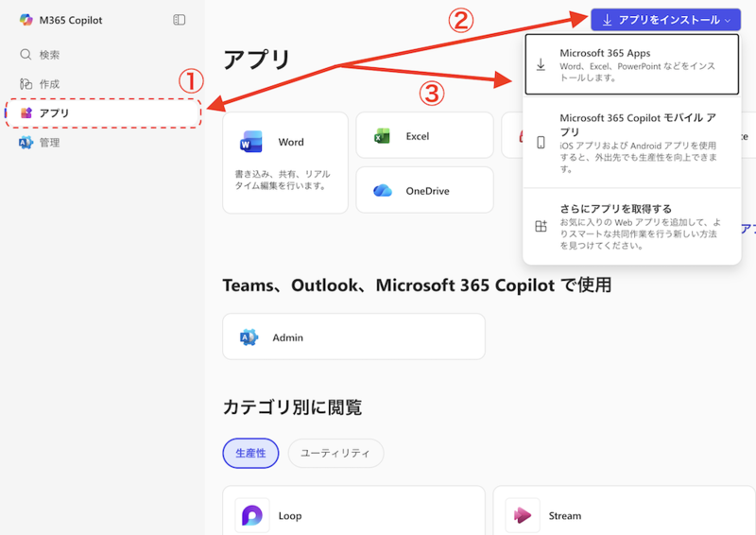Select Microsoft 365 Copilot モバイル アプリ option
Image resolution: width=756 pixels, height=535 pixels.
coord(631,143)
